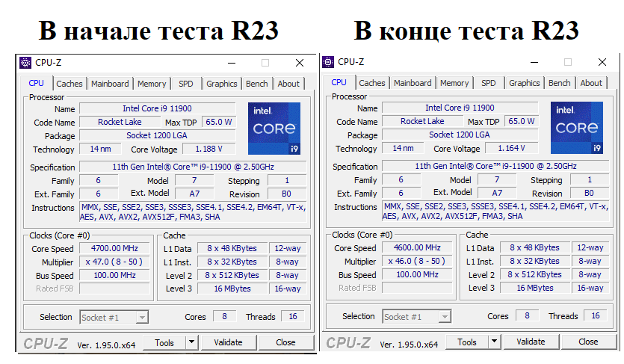The image size is (624, 364).
Task: Click Technology 14 nm value in left window
Action: (x=100, y=149)
